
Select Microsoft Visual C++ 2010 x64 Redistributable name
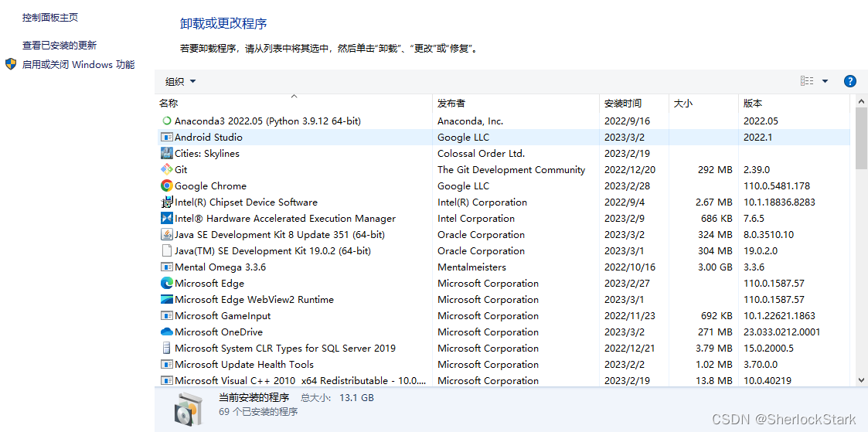[x=301, y=380]
